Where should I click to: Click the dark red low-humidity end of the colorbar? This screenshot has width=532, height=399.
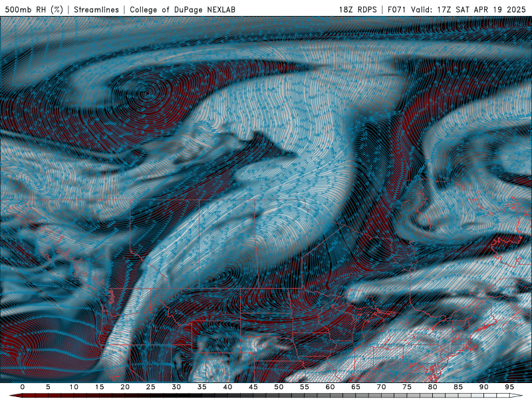(16, 396)
